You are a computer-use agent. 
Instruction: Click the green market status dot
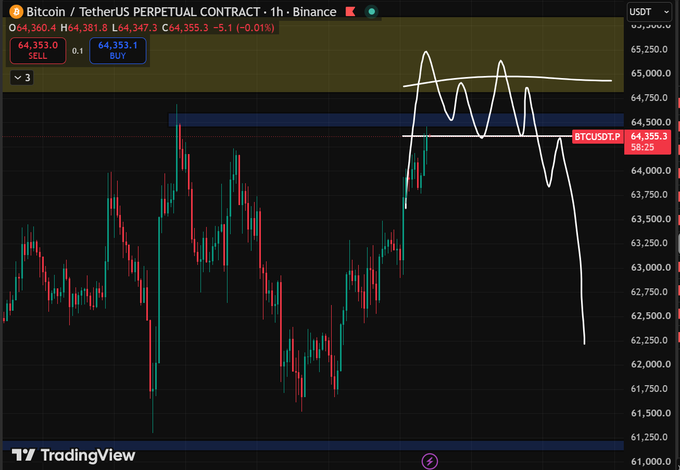pyautogui.click(x=371, y=12)
